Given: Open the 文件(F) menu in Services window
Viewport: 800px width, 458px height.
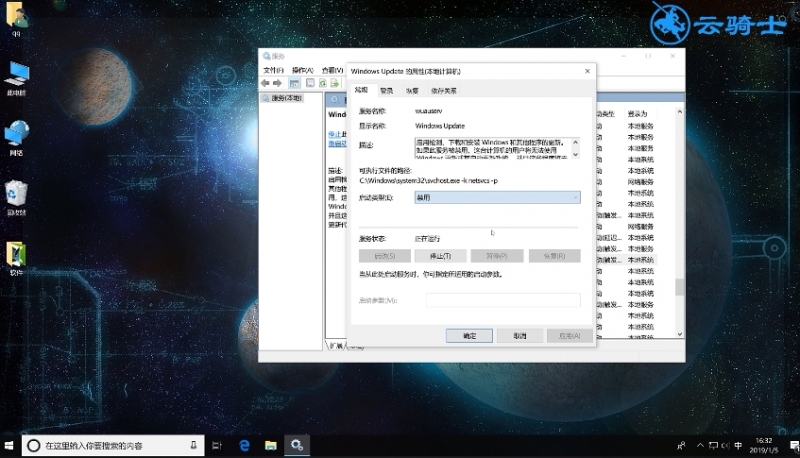Looking at the screenshot, I should [x=273, y=70].
